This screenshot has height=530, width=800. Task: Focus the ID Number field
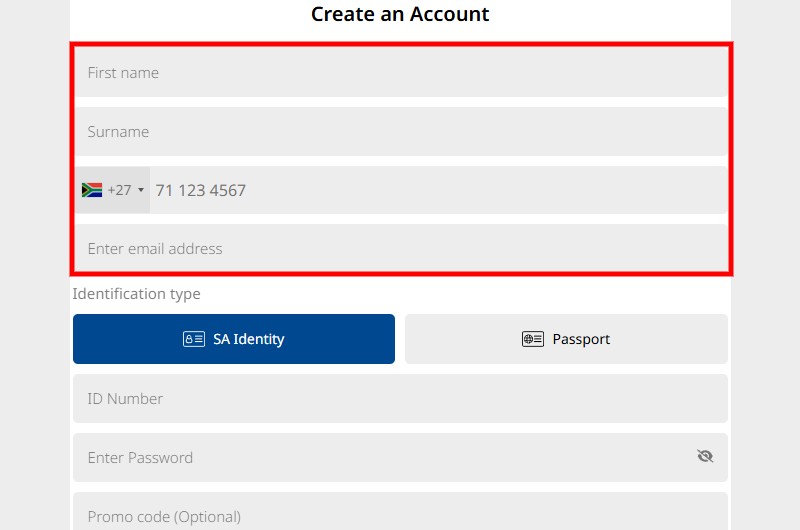pyautogui.click(x=401, y=398)
